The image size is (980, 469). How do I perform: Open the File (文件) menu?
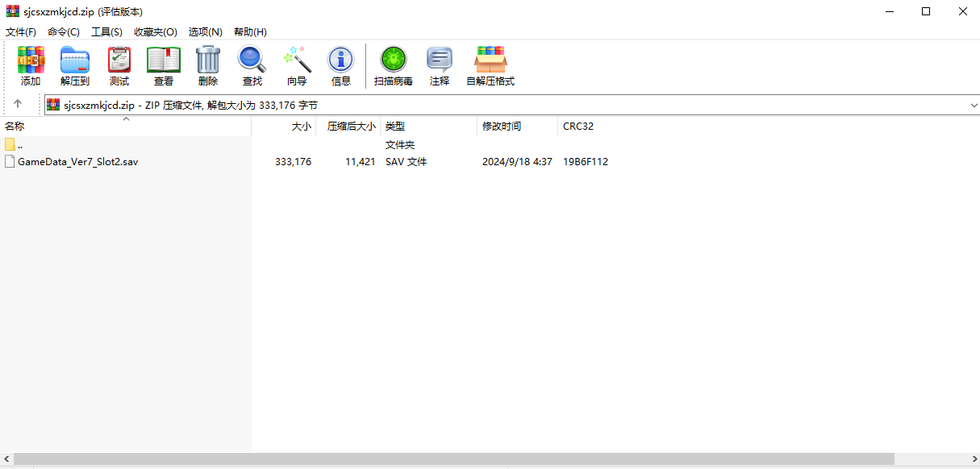pyautogui.click(x=21, y=31)
